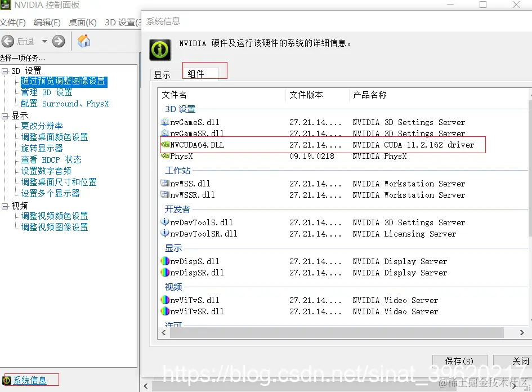Click the 开发者 group heading
Image resolution: width=532 pixels, height=392 pixels.
tap(177, 209)
